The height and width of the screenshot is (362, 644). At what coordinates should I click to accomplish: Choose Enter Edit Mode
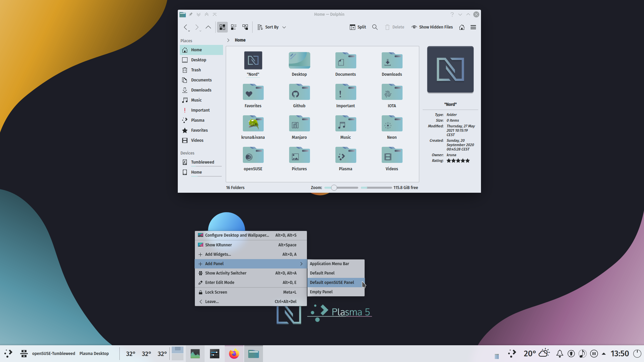coord(251,283)
